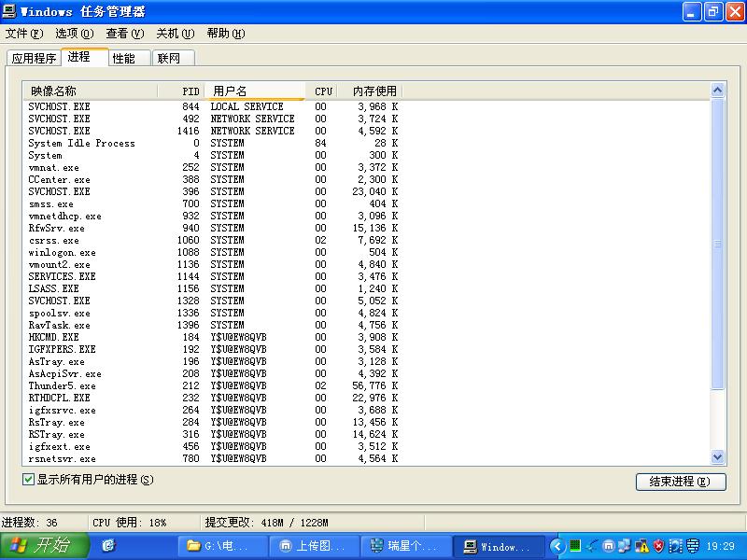Viewport: 747px width, 560px height.
Task: Select SVCHOST.EXE row with PID 844
Action: [x=214, y=106]
